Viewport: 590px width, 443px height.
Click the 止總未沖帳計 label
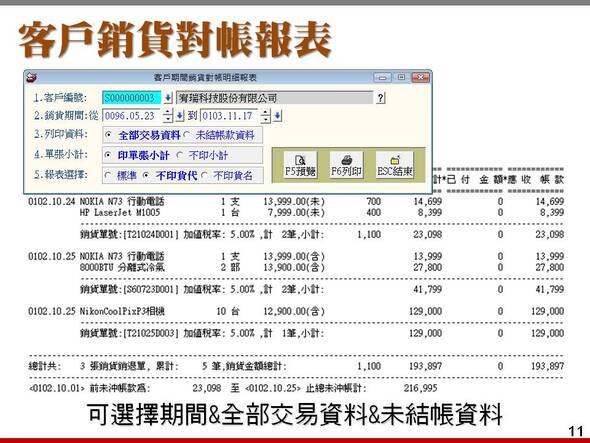[336, 388]
